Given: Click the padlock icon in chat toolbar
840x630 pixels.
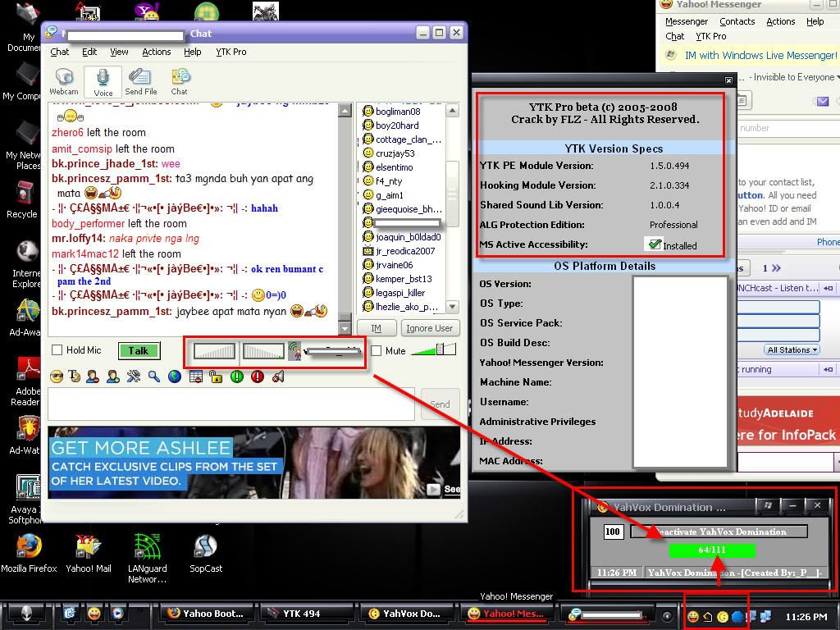Looking at the screenshot, I should 216,377.
